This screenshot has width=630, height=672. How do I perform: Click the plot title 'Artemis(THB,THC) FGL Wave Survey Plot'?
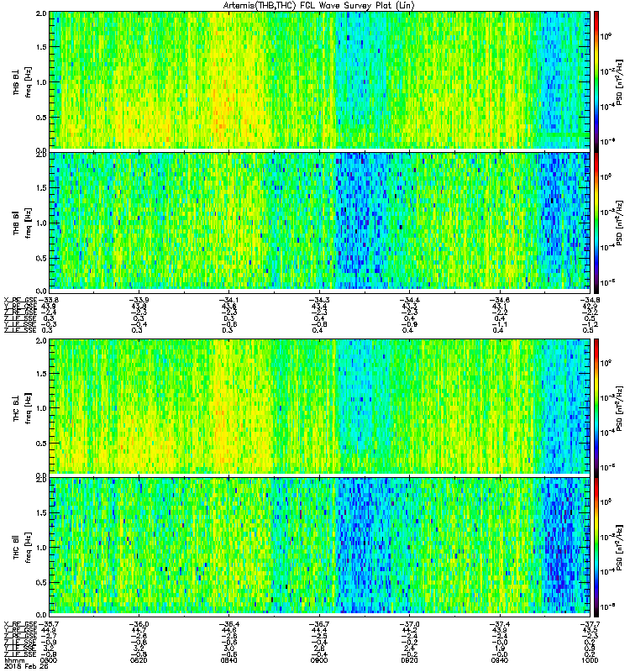pyautogui.click(x=318, y=6)
